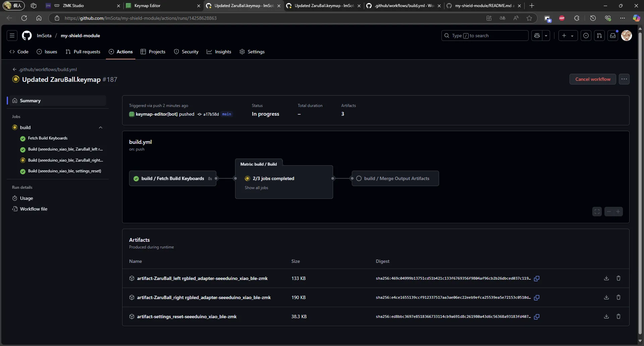The image size is (644, 346).
Task: Open GitHub Copilot from the header
Action: click(x=537, y=36)
